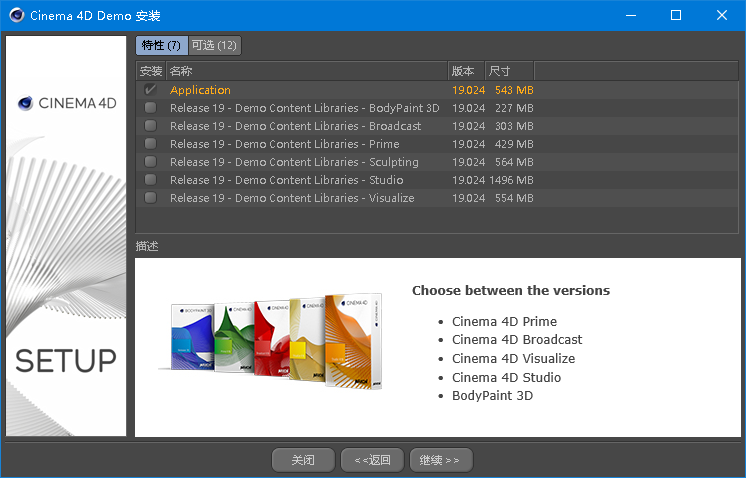Check the Visualize content library box
The image size is (746, 478).
(x=150, y=198)
